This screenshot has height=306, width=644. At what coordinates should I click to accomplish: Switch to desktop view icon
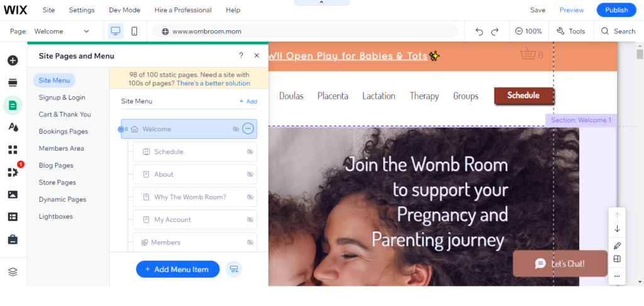click(116, 31)
